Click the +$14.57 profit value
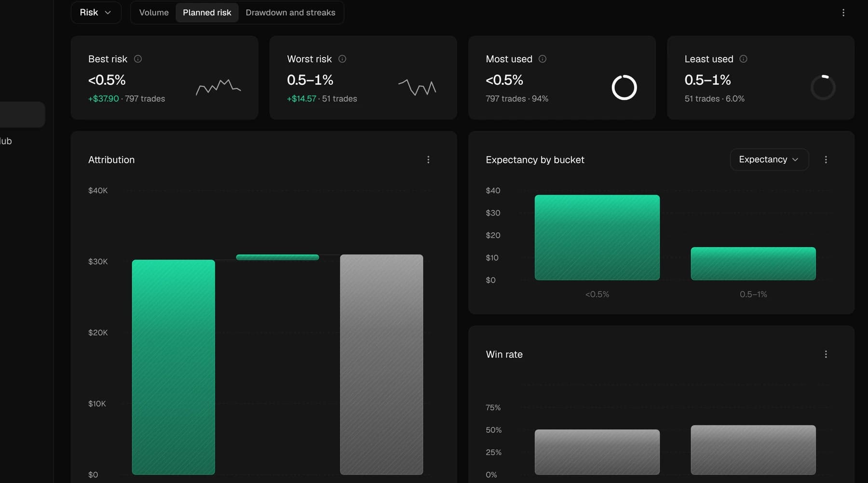The image size is (868, 483). [x=301, y=99]
